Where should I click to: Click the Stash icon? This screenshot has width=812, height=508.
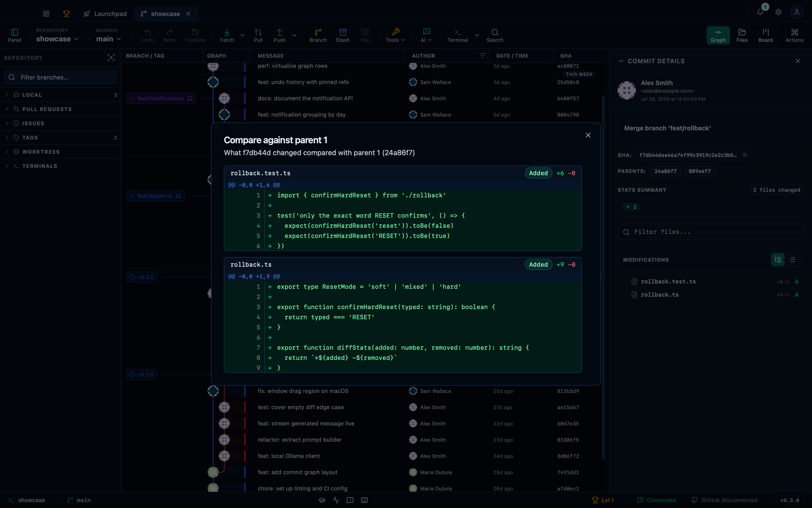(x=343, y=35)
